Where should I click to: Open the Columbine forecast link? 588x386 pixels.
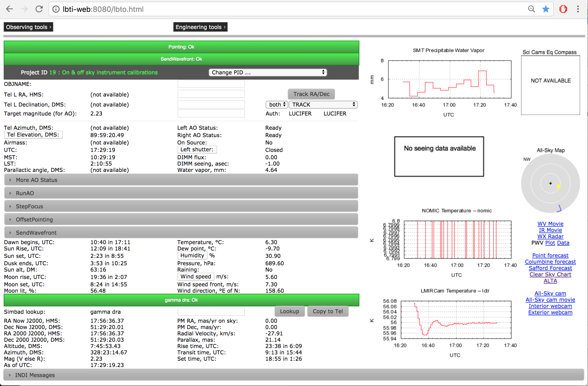[x=550, y=262]
